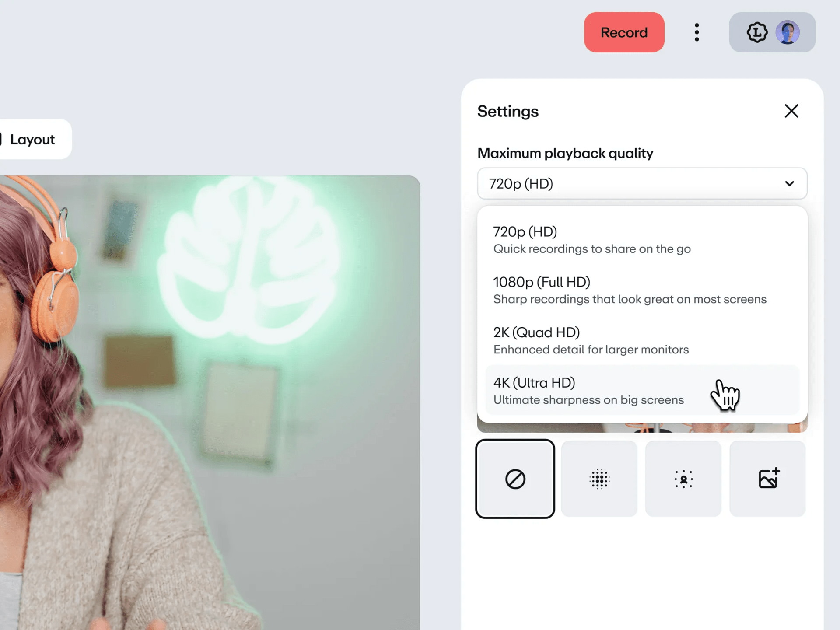Click the main camera video preview
Viewport: 840px width, 630px height.
coord(210,402)
